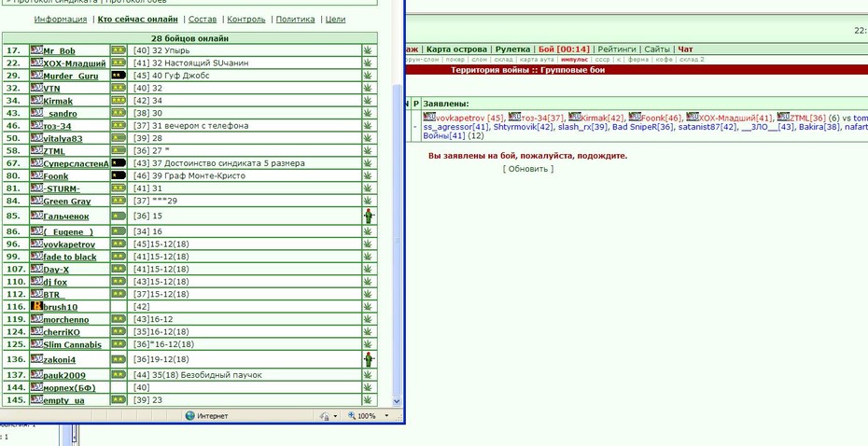Screen dimensions: 868x446
Task: Open the Контроль tab
Action: [246, 19]
